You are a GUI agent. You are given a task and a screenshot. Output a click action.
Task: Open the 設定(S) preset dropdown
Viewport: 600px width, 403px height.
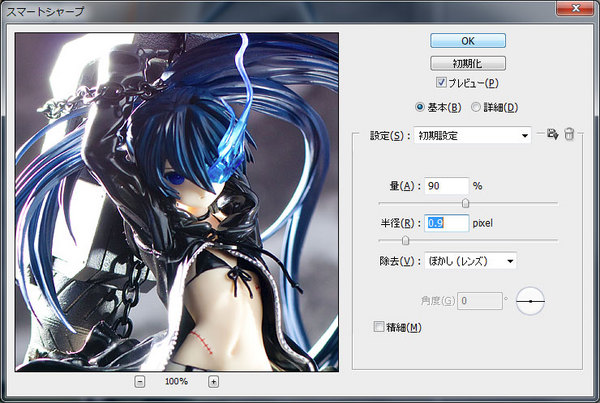(473, 135)
